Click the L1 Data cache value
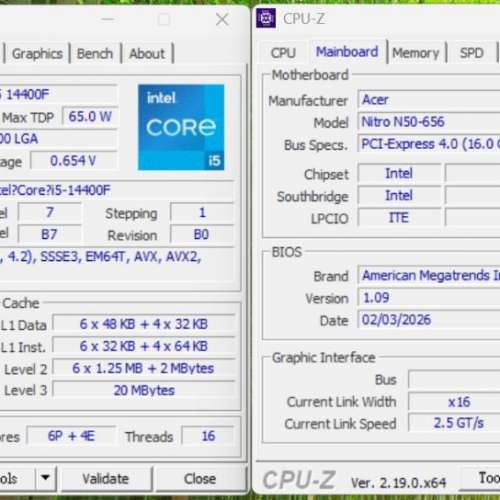The height and width of the screenshot is (500, 500). pos(144,324)
